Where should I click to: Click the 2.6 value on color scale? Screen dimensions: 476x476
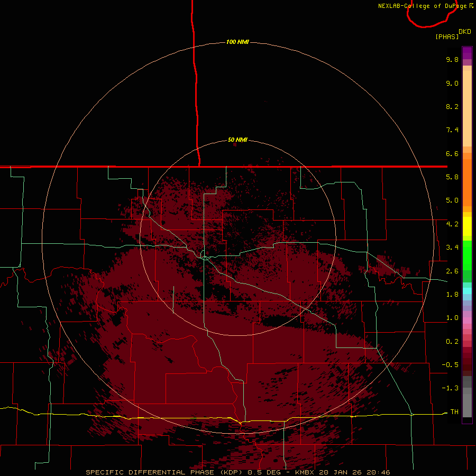pyautogui.click(x=452, y=271)
